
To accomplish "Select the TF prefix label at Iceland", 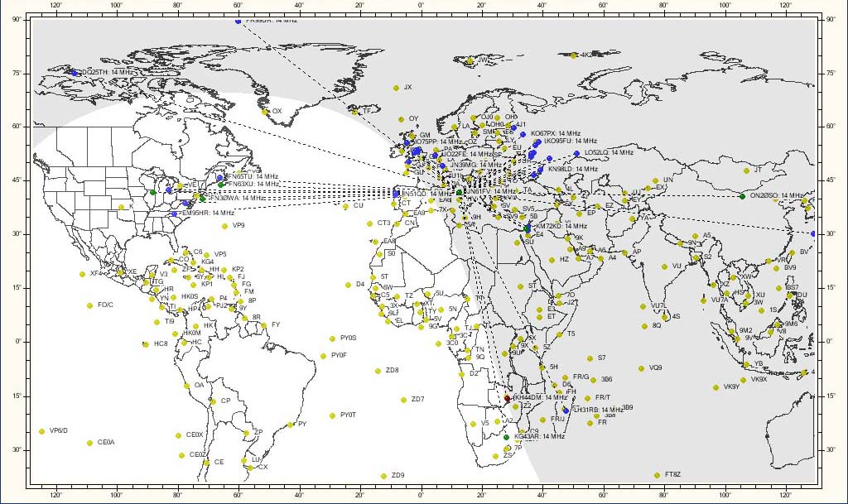I will (x=367, y=111).
